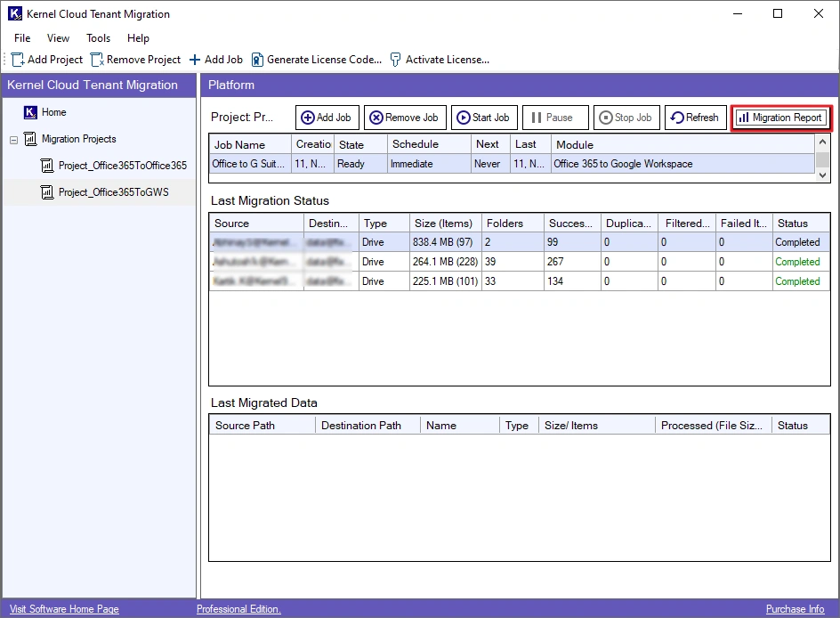Screen dimensions: 840x618
Task: Click the toolbar Add Job plus icon
Action: pos(195,60)
